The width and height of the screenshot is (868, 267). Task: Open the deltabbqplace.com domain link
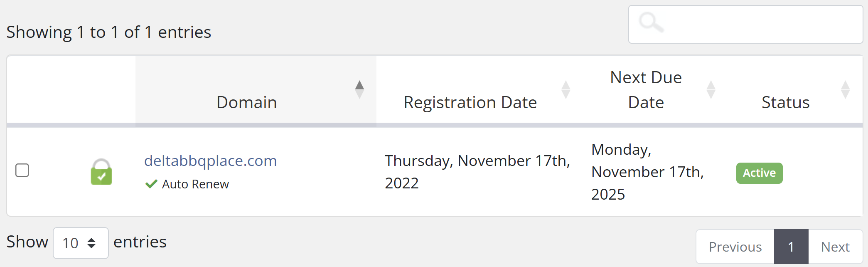(210, 161)
